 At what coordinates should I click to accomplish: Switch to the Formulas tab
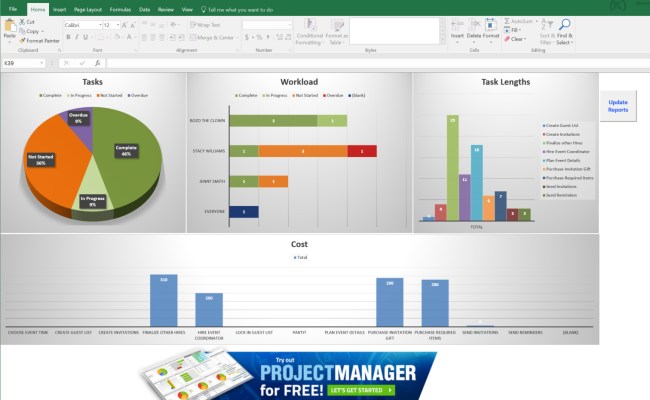[x=120, y=10]
